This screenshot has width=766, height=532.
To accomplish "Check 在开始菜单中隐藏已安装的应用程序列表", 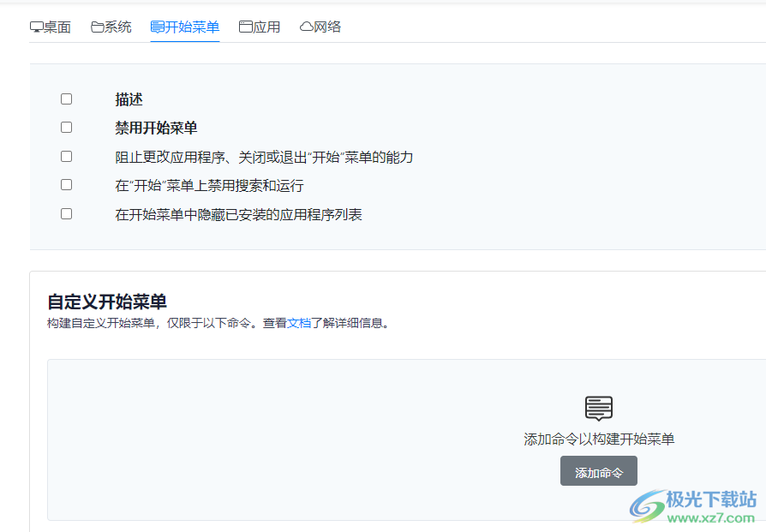I will [66, 213].
